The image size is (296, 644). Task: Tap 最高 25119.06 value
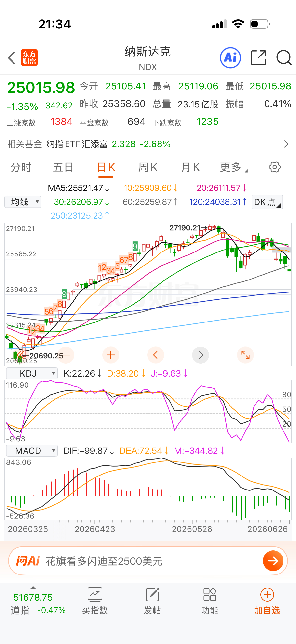[186, 86]
